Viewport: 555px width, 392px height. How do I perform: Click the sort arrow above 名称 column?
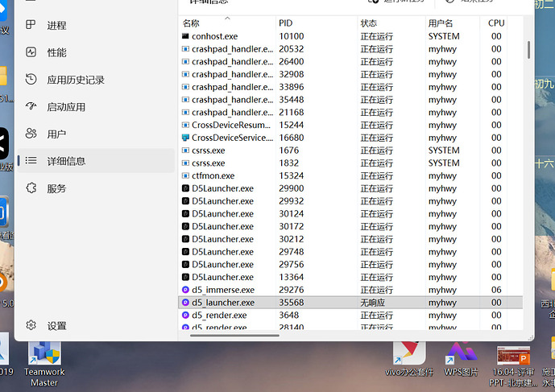tap(228, 18)
